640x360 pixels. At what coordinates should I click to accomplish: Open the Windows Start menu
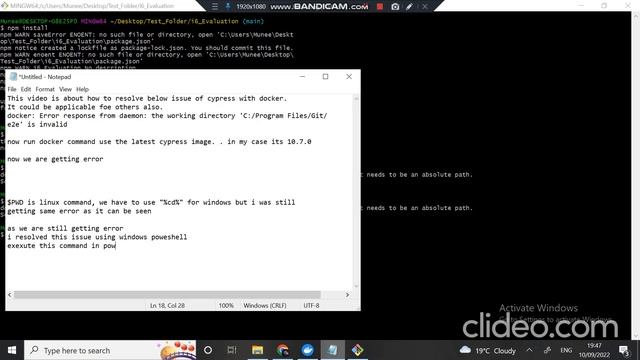(12, 350)
